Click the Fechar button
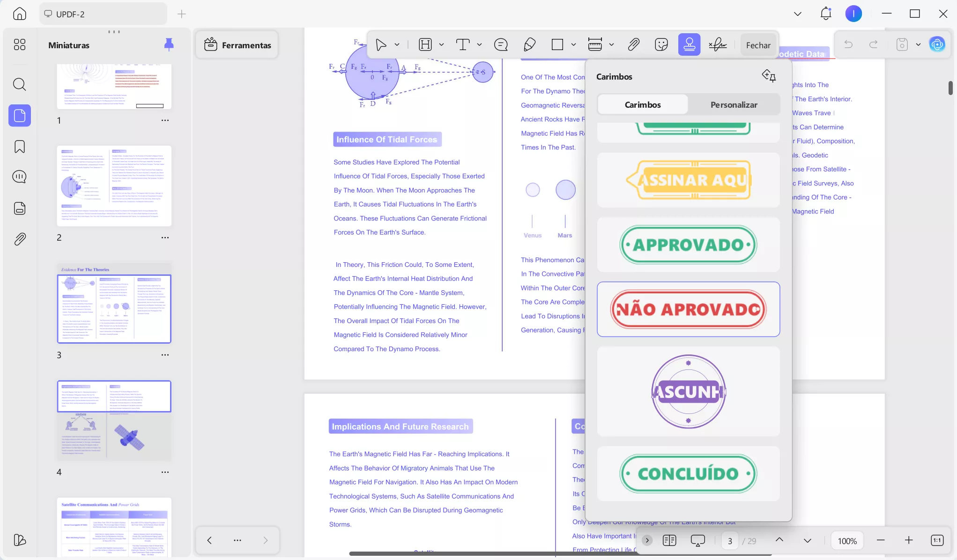Screen dimensions: 957x560 click(758, 44)
